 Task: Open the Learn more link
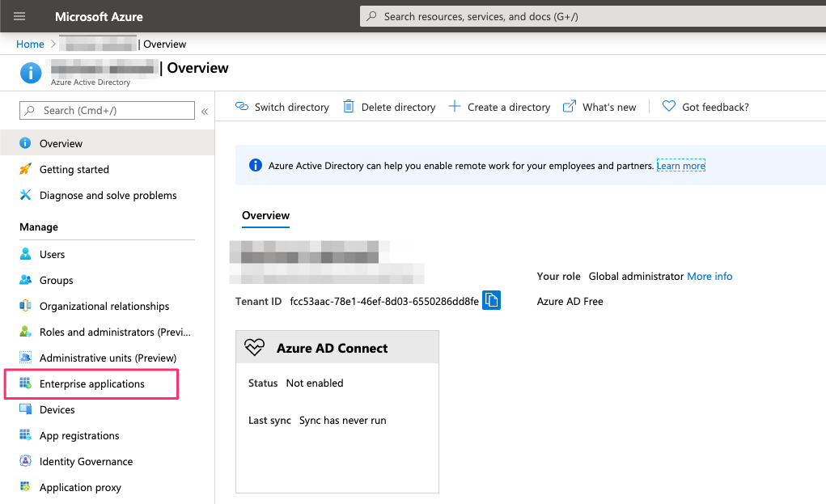(680, 166)
